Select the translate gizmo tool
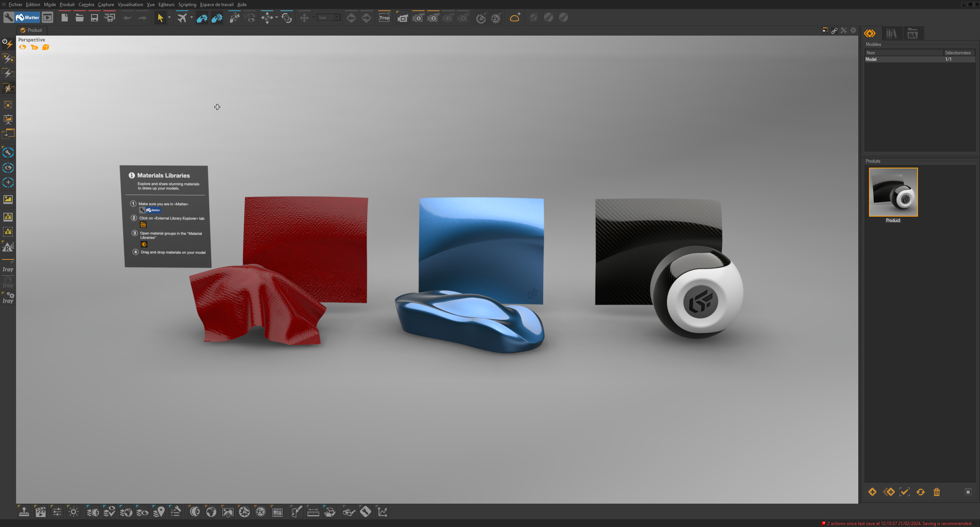 [267, 17]
